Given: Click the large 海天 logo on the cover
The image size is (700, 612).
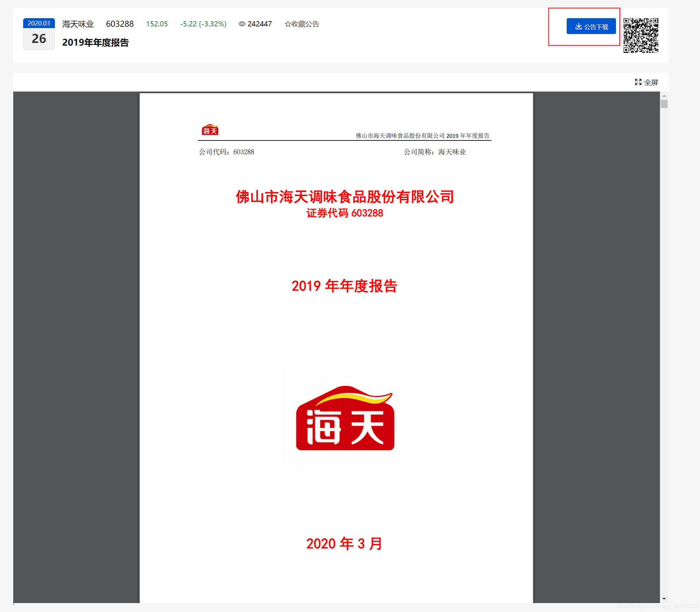Looking at the screenshot, I should (x=345, y=418).
